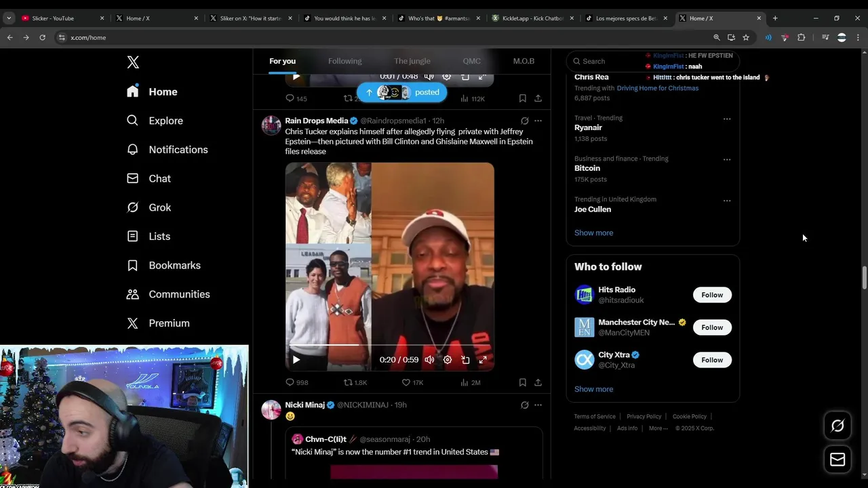Click the new posts 'posted' pill
The image size is (868, 488).
pos(402,92)
